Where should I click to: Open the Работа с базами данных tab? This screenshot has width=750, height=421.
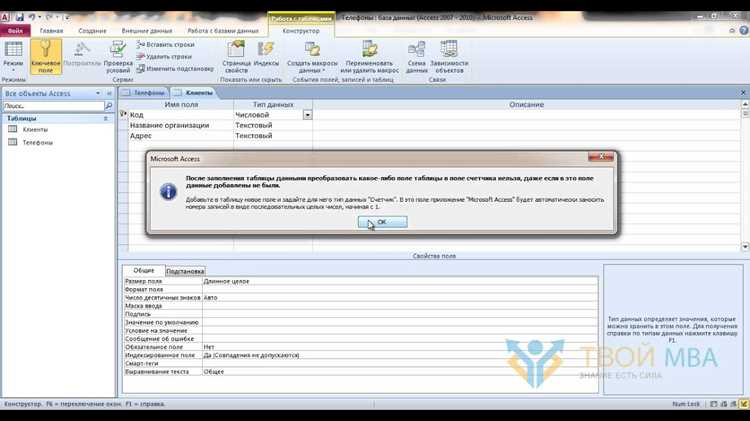tap(223, 31)
